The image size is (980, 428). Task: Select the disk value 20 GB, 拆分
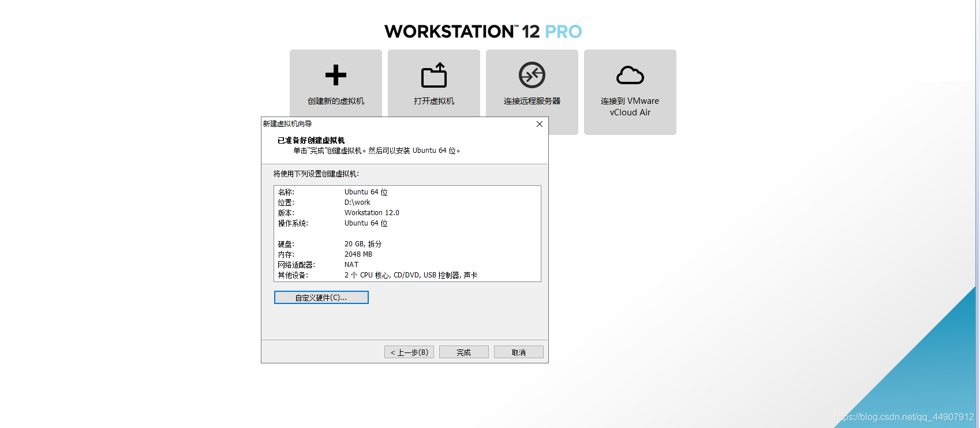(363, 244)
